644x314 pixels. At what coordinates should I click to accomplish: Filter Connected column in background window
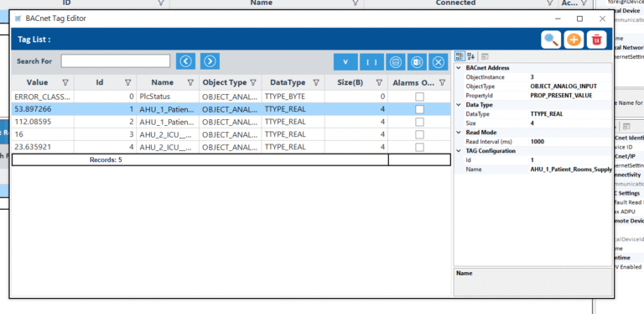pyautogui.click(x=549, y=3)
